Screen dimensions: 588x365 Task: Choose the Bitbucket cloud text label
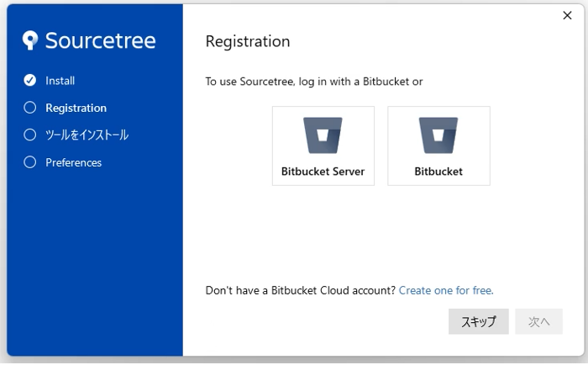click(x=438, y=172)
